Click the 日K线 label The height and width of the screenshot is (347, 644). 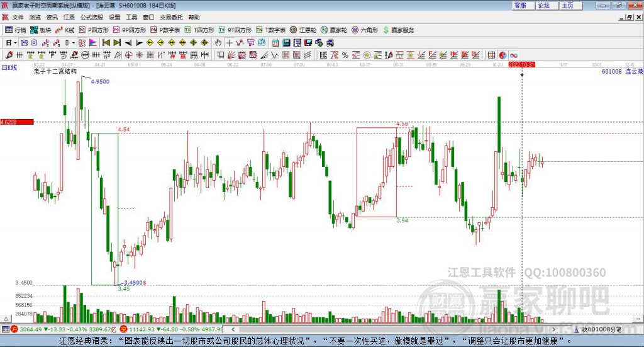tap(9, 67)
